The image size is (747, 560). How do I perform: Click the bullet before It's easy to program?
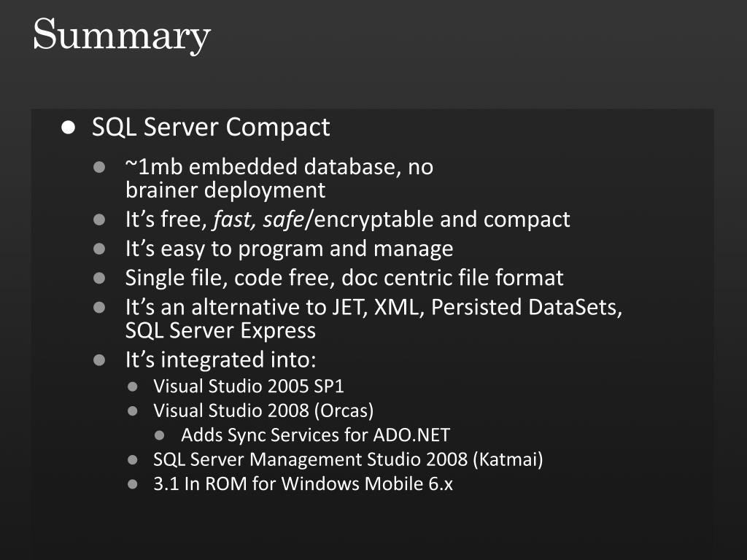tap(99, 249)
